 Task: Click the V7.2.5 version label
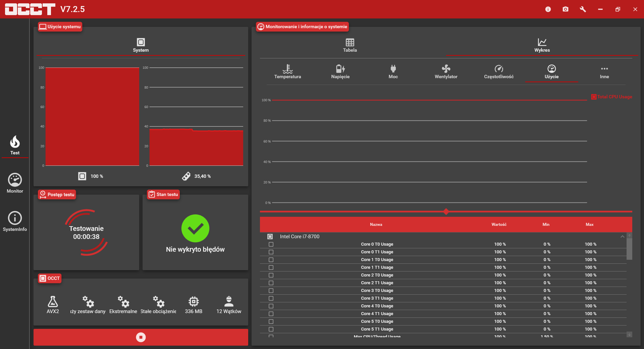[x=72, y=9]
